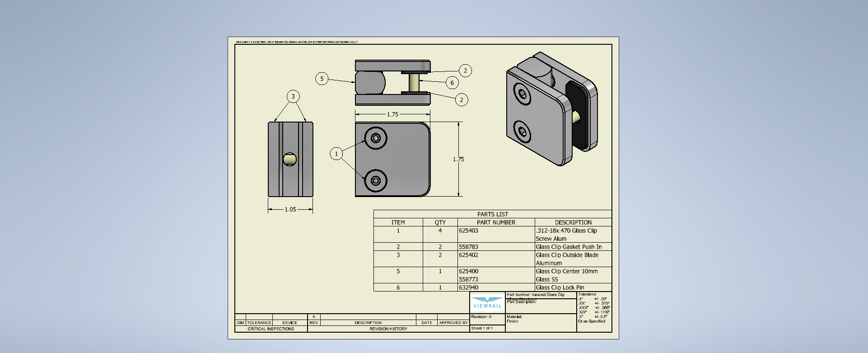
Task: Select the lower screw head in front view
Action: coord(376,181)
